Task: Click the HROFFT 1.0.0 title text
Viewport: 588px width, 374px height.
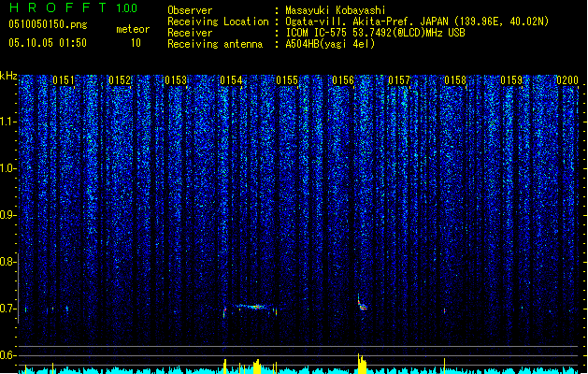Action: [x=74, y=7]
